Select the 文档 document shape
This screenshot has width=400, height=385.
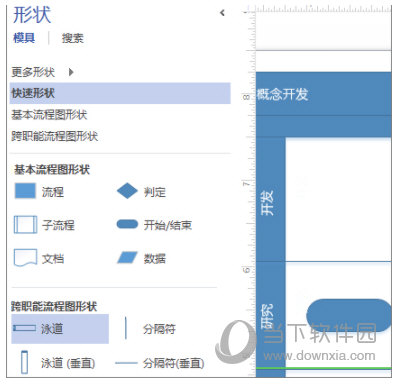pos(39,258)
